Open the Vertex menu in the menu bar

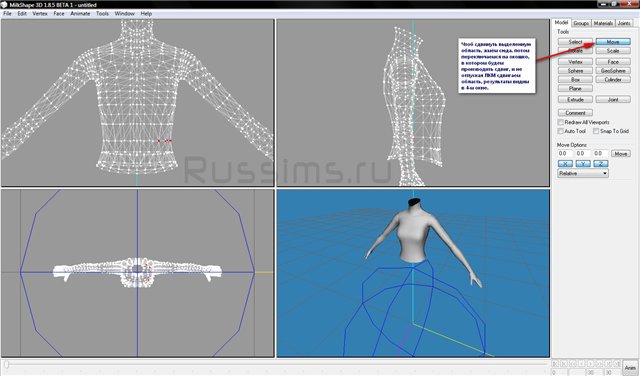(40, 13)
